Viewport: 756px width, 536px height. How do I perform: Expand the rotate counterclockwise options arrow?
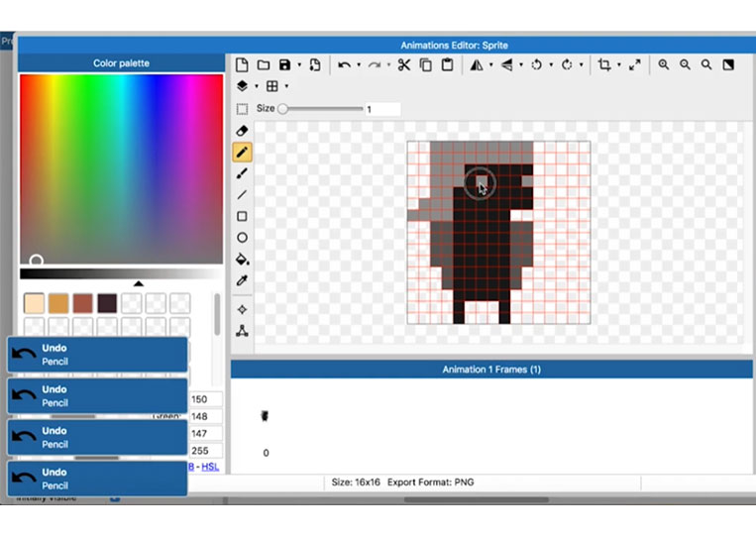pyautogui.click(x=551, y=65)
